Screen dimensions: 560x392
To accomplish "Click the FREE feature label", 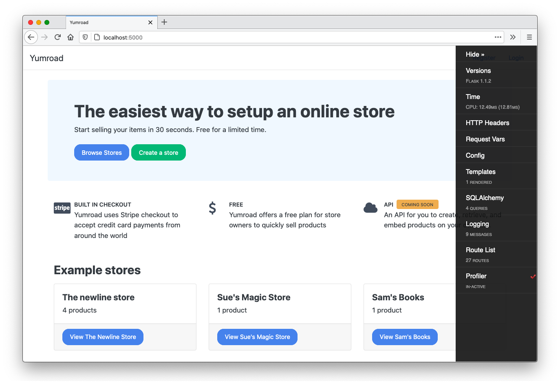I will pyautogui.click(x=236, y=205).
